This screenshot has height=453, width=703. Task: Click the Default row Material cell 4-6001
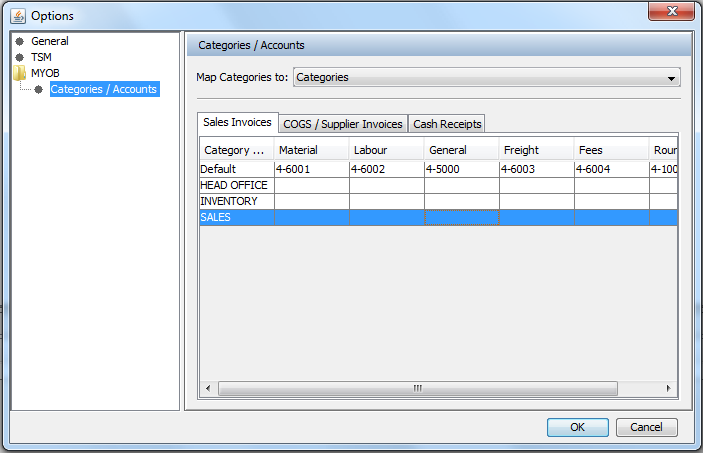click(311, 169)
